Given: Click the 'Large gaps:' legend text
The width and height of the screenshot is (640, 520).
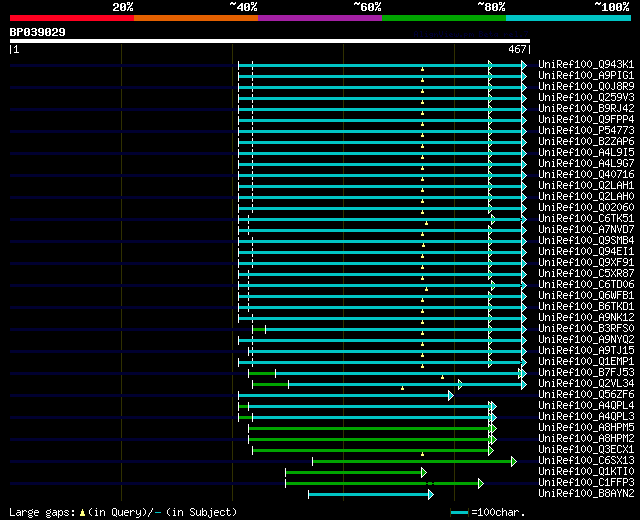Looking at the screenshot, I should (x=42, y=513).
